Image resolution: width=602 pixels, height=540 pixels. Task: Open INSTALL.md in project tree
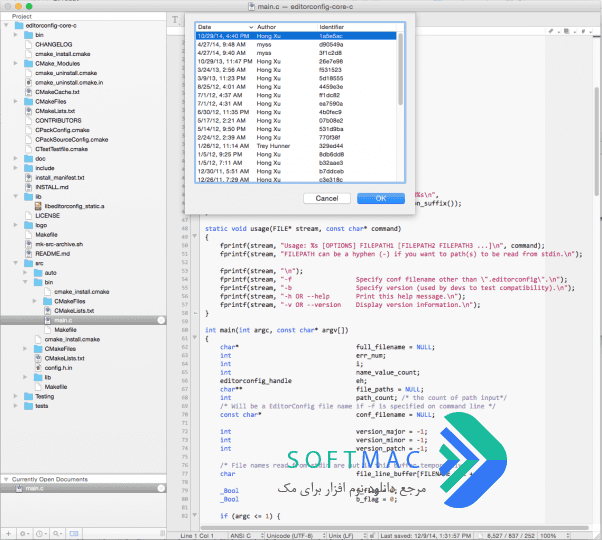pyautogui.click(x=52, y=187)
